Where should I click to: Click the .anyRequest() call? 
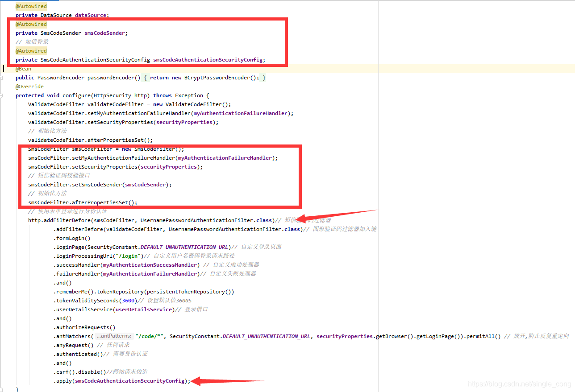[73, 345]
